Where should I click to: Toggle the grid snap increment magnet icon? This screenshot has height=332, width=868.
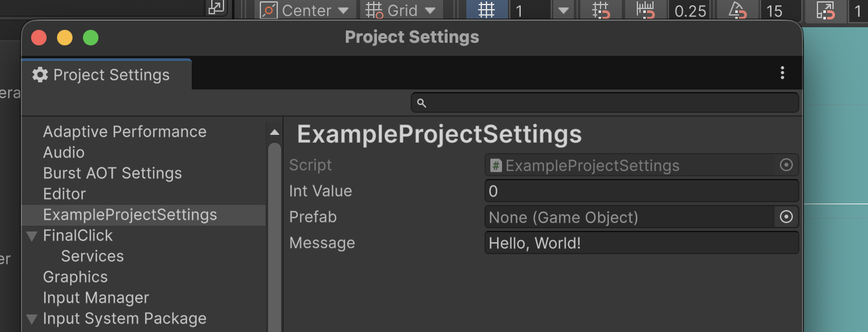(x=601, y=10)
